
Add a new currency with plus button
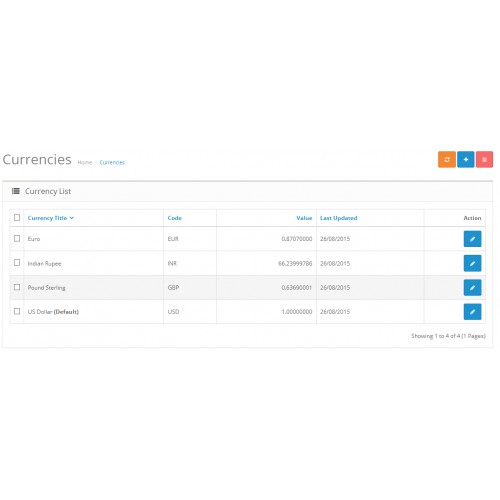pyautogui.click(x=466, y=159)
